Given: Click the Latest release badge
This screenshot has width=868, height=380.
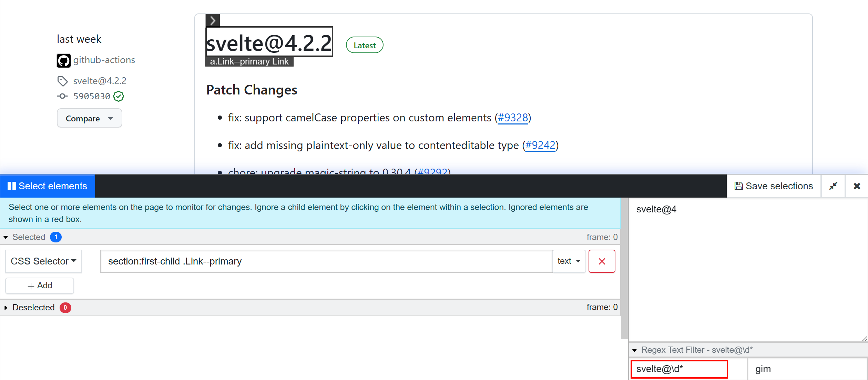Looking at the screenshot, I should point(365,45).
